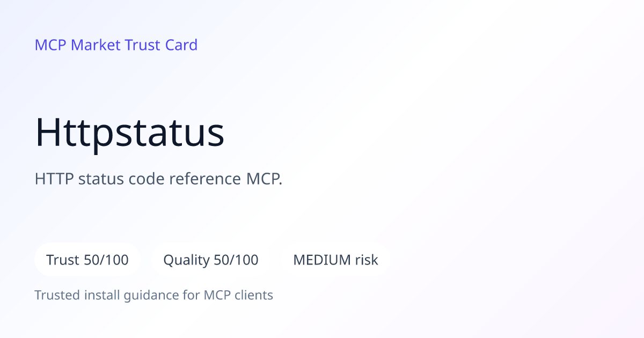Viewport: 644px width, 338px height.
Task: Select the MEDIUM risk badge
Action: (335, 260)
